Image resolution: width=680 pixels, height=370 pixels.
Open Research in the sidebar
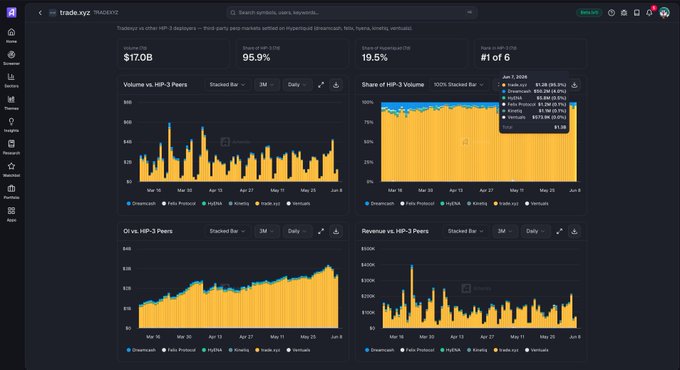coord(11,147)
